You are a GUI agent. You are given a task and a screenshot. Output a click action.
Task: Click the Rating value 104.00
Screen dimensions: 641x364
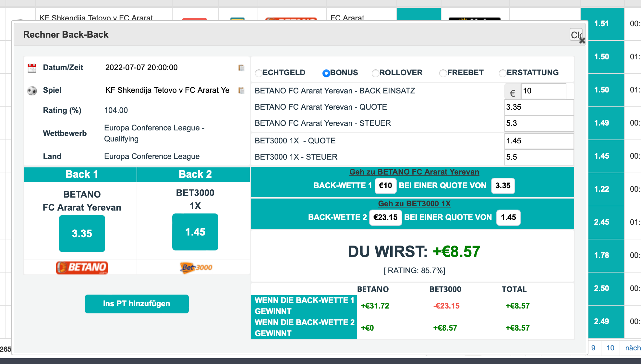coord(116,110)
